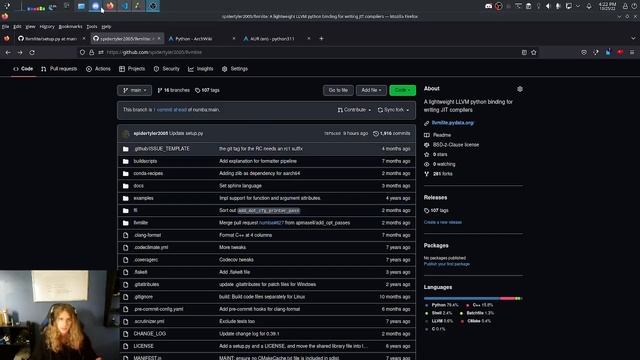Viewport: 640px width, 360px height.
Task: Click the buildscripts folder icon
Action: [x=126, y=161]
